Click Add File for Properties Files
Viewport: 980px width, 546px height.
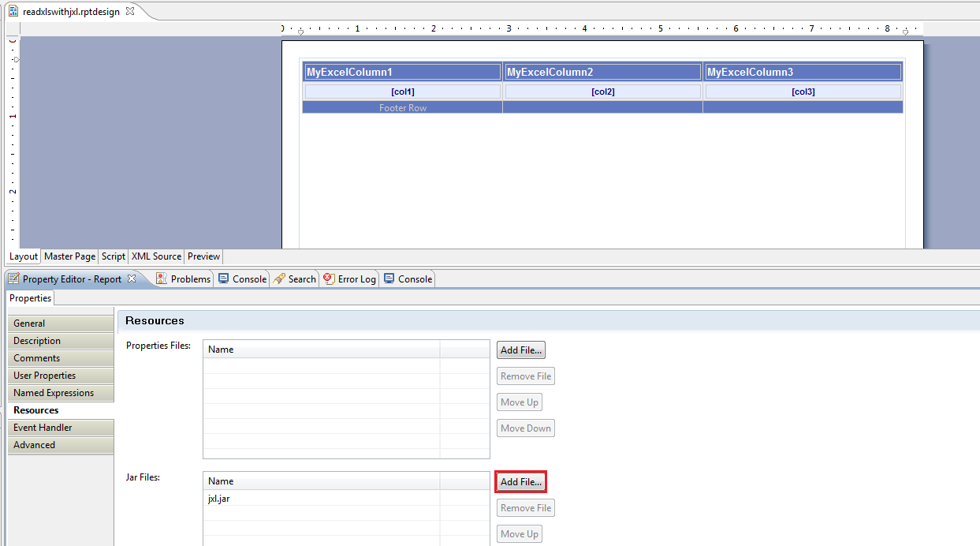[x=521, y=350]
